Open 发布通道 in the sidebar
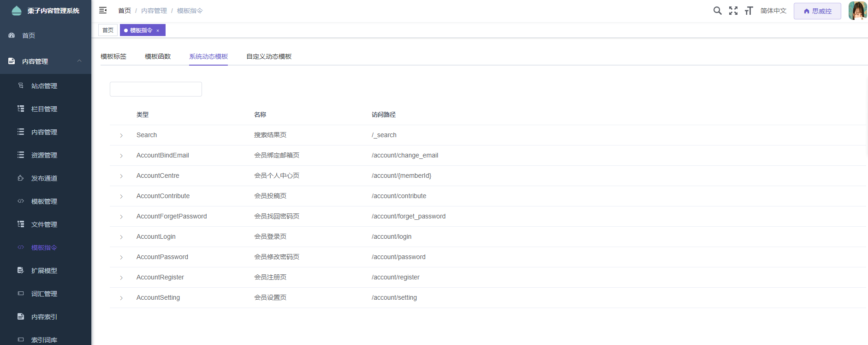Viewport: 868px width, 345px height. tap(44, 178)
